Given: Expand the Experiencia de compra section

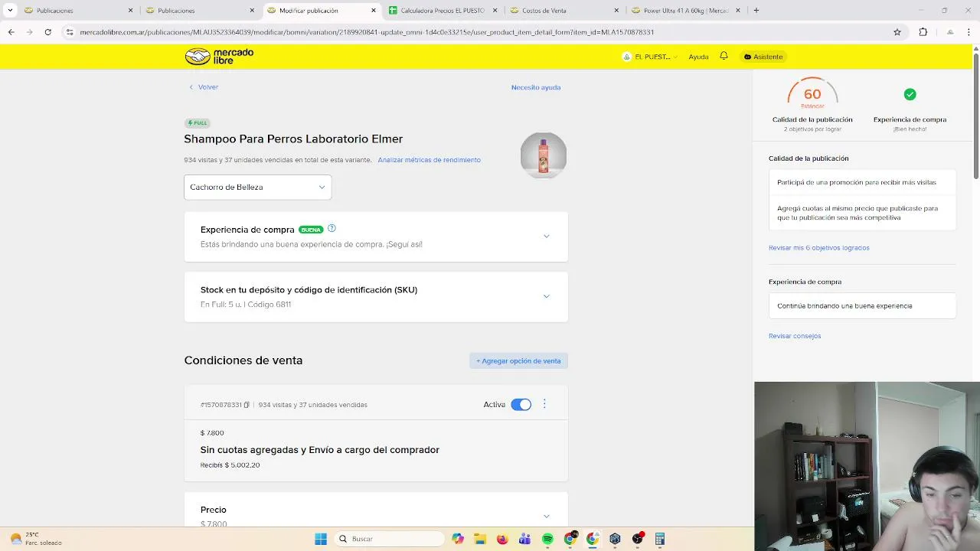Looking at the screenshot, I should tap(546, 236).
